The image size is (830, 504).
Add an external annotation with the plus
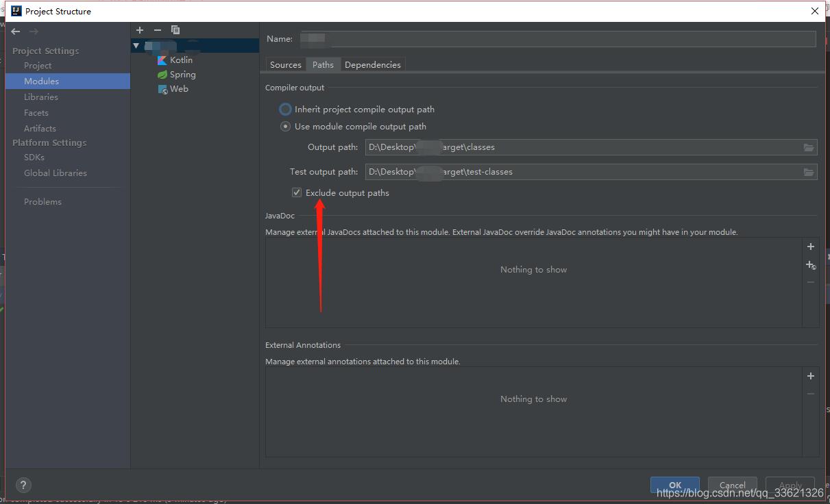[x=811, y=376]
